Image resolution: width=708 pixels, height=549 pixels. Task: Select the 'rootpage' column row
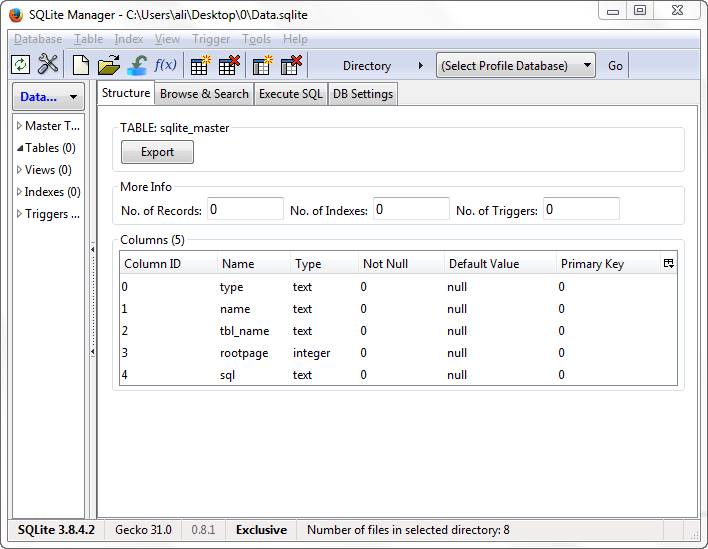pos(398,353)
